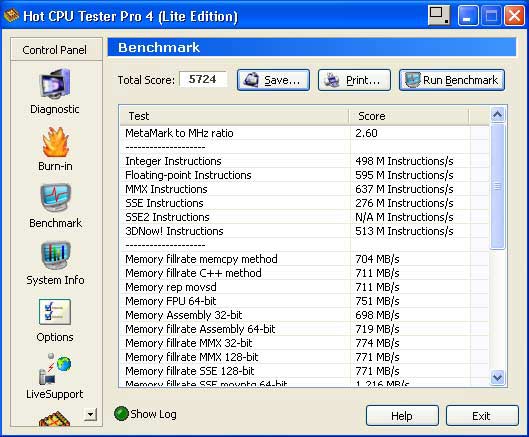Screen dimensions: 529x437
Task: Select the Memory Assembly 32-bit row
Action: click(x=304, y=315)
